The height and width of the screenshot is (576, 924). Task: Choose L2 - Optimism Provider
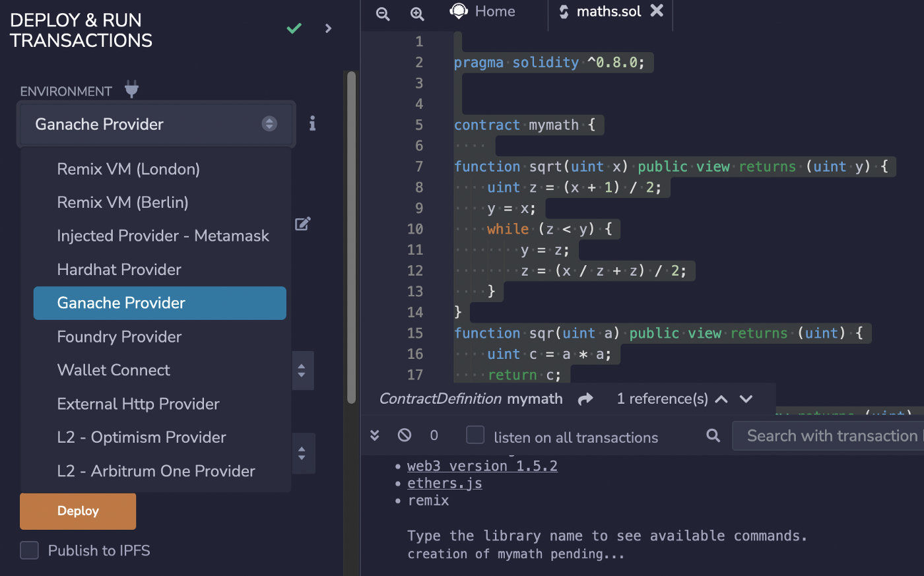click(141, 437)
